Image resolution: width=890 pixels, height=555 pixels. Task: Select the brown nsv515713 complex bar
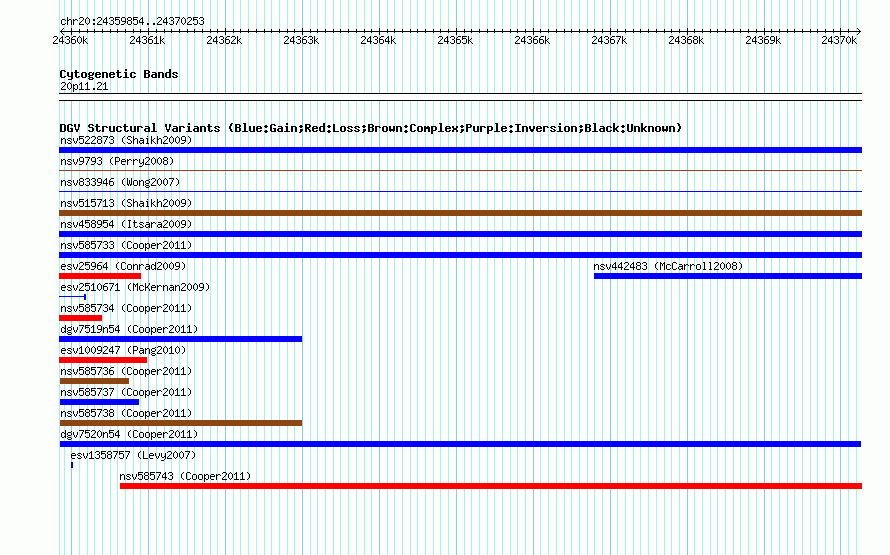pyautogui.click(x=460, y=213)
